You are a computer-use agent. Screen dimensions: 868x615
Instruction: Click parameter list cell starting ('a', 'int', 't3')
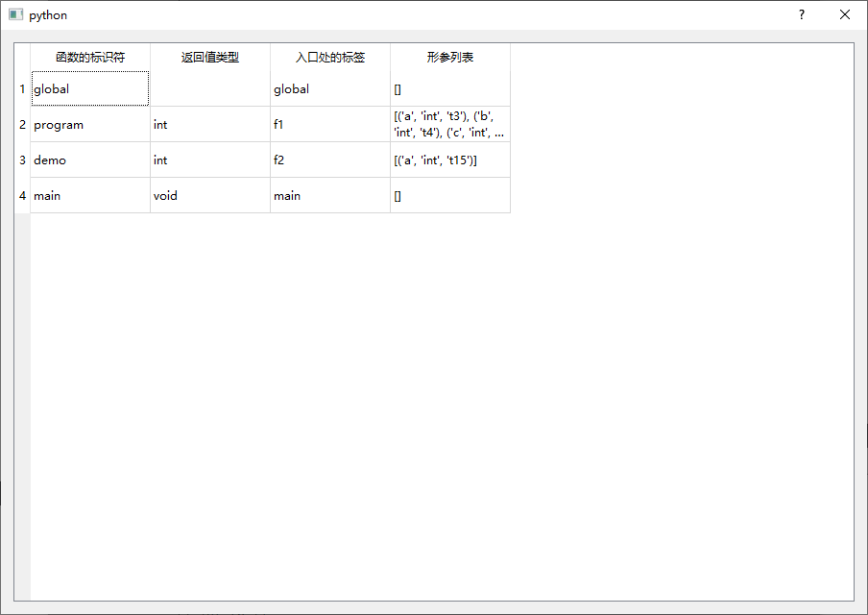[450, 124]
